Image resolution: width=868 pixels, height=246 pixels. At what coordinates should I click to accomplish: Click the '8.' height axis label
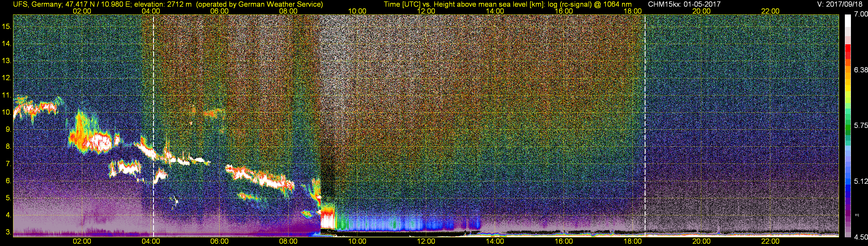(8, 147)
